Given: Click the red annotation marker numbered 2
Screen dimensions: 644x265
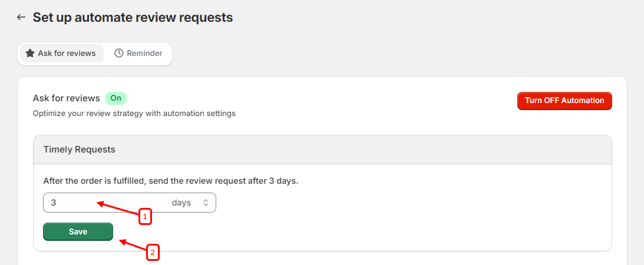Looking at the screenshot, I should (x=153, y=253).
